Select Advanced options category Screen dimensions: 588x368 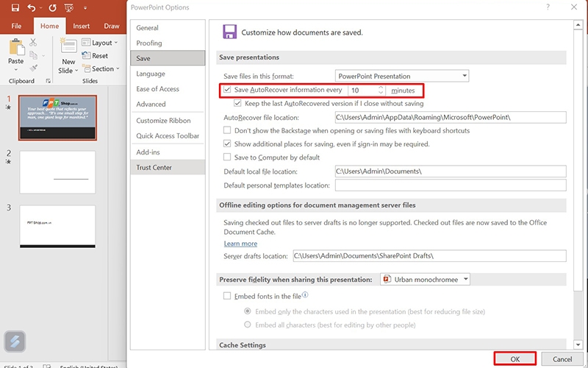click(168, 104)
